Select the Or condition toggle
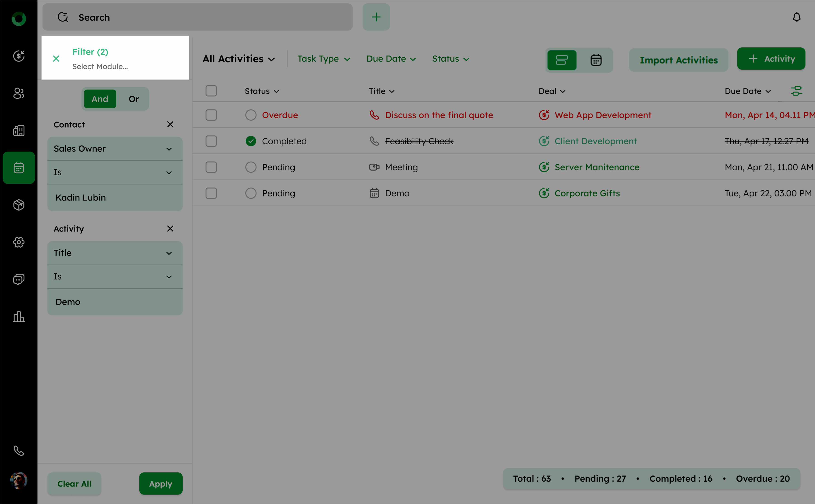The image size is (815, 504). click(x=134, y=99)
